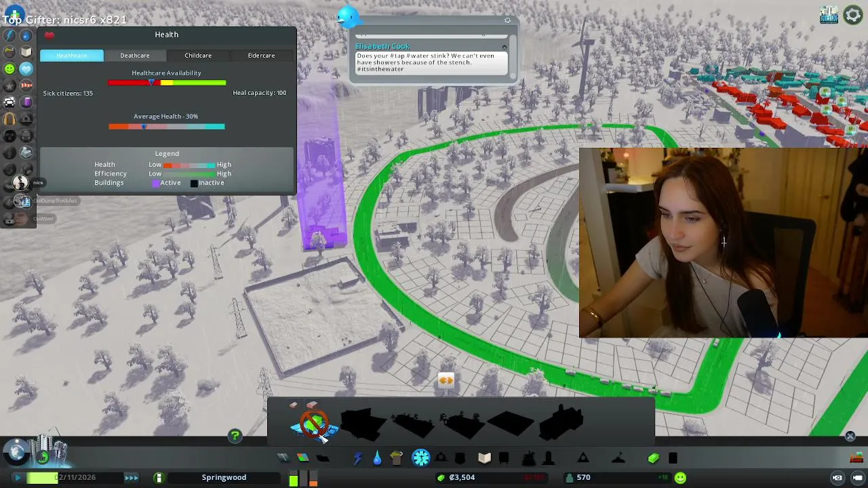
Task: Open the Traffic info view
Action: click(9, 102)
